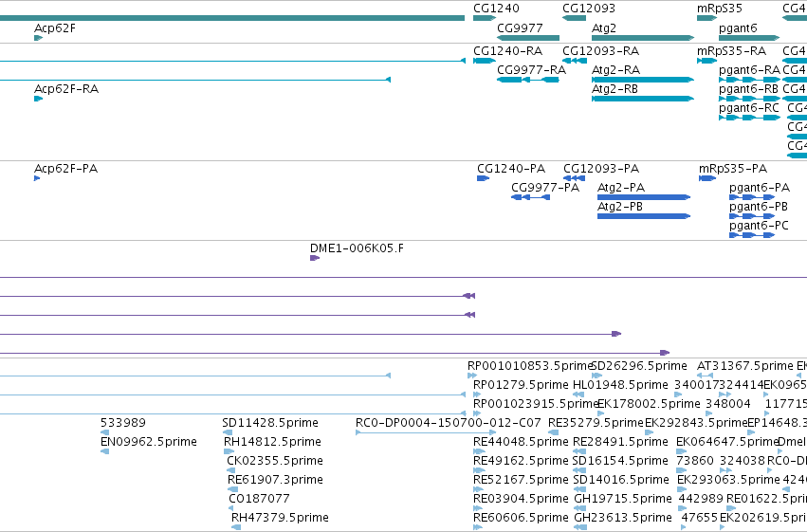Select the RE28491.5prime EST
Image resolution: width=807 pixels, height=532 pixels.
(x=579, y=451)
